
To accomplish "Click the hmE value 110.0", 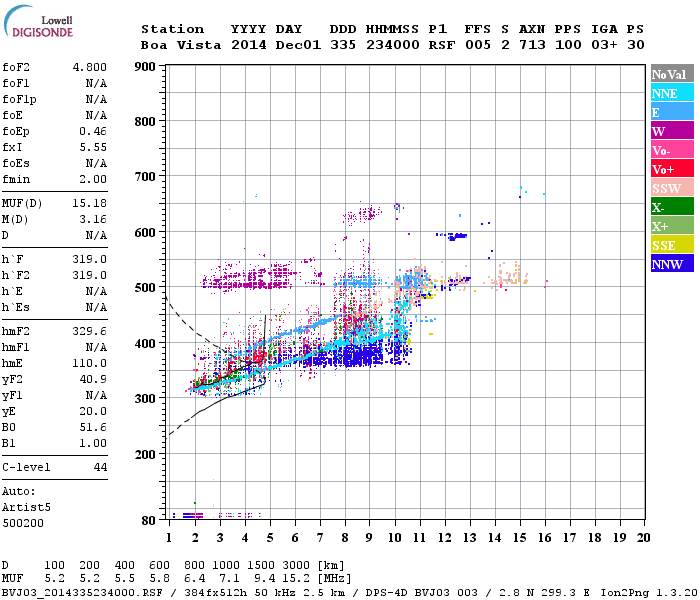I will coord(90,364).
